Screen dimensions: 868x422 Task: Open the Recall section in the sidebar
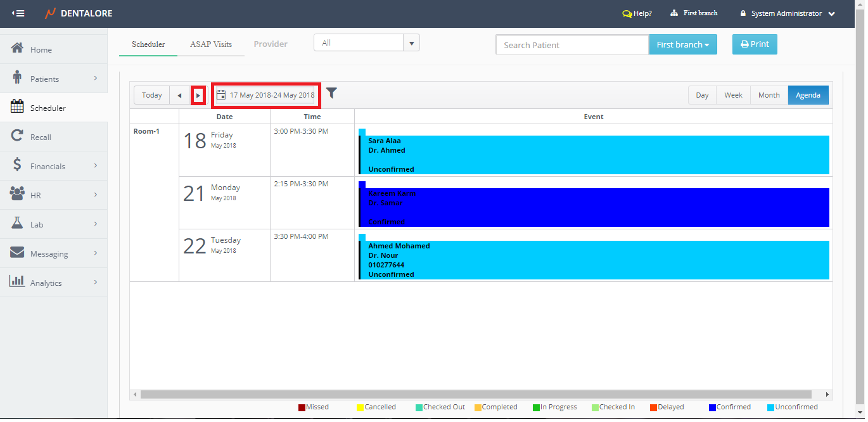[41, 137]
